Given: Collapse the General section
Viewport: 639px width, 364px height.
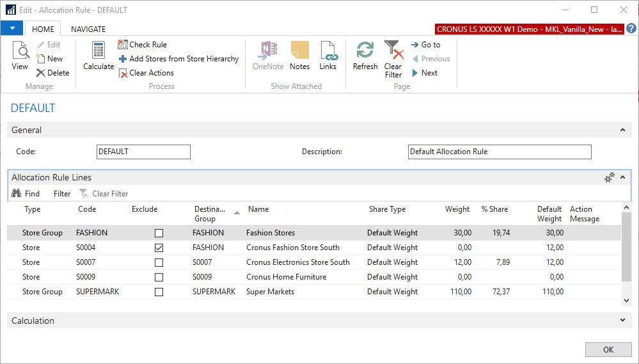Looking at the screenshot, I should coord(622,130).
